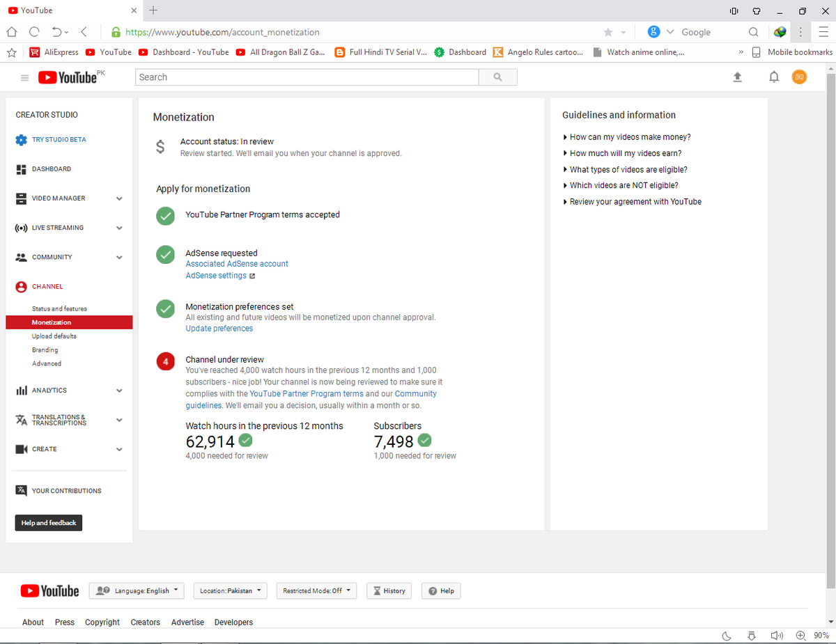Open the notifications bell
This screenshot has width=836, height=644.
(773, 77)
